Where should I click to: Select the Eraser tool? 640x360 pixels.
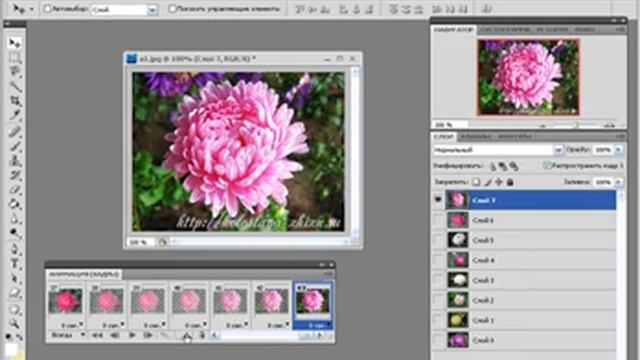(15, 190)
